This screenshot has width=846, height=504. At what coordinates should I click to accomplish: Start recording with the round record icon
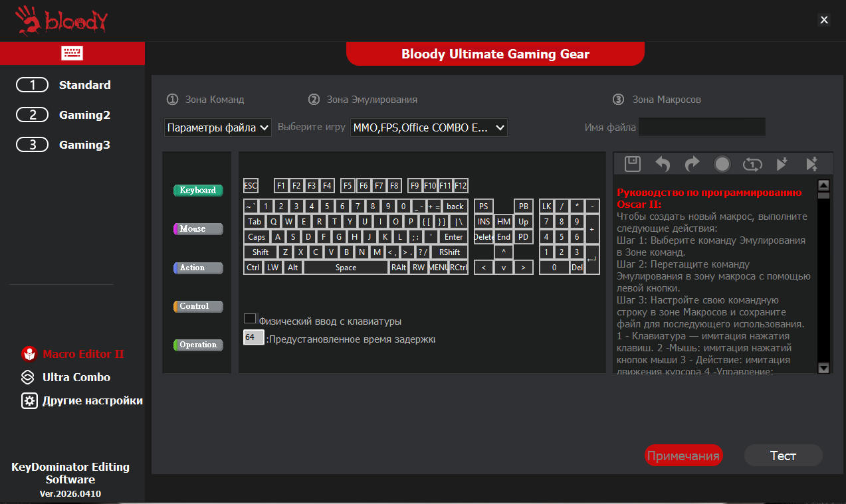click(x=722, y=163)
